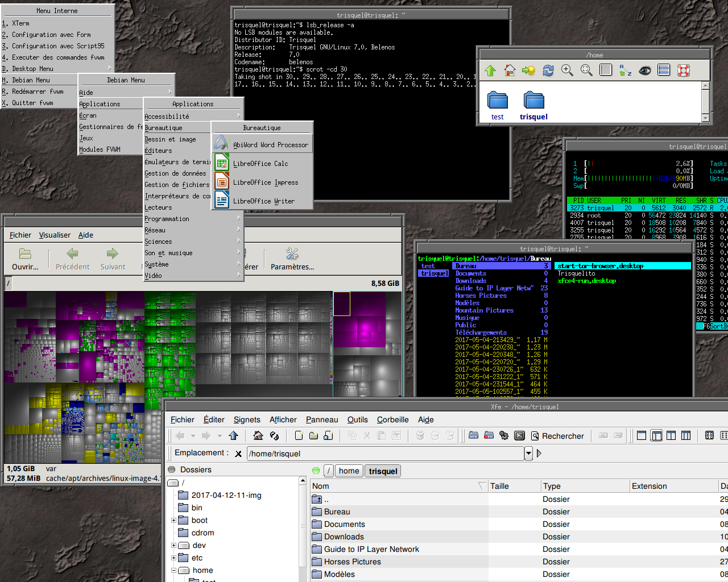Open Visualiser menu in disk analyzer
728x582 pixels.
55,235
